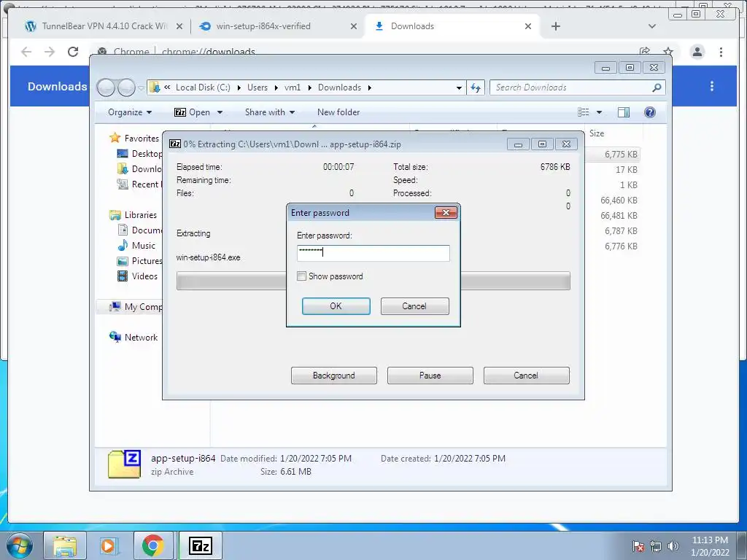The height and width of the screenshot is (560, 747).
Task: Toggle the Explorer preview pane icon
Action: [624, 112]
